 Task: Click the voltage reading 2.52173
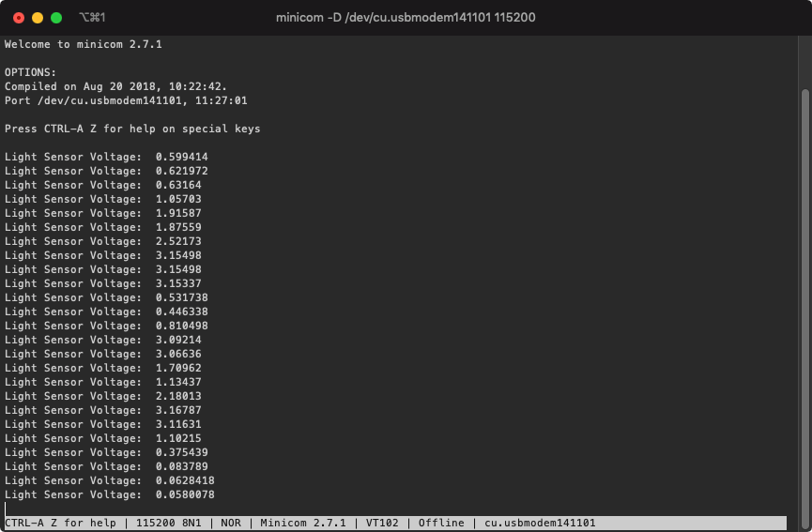pos(178,241)
